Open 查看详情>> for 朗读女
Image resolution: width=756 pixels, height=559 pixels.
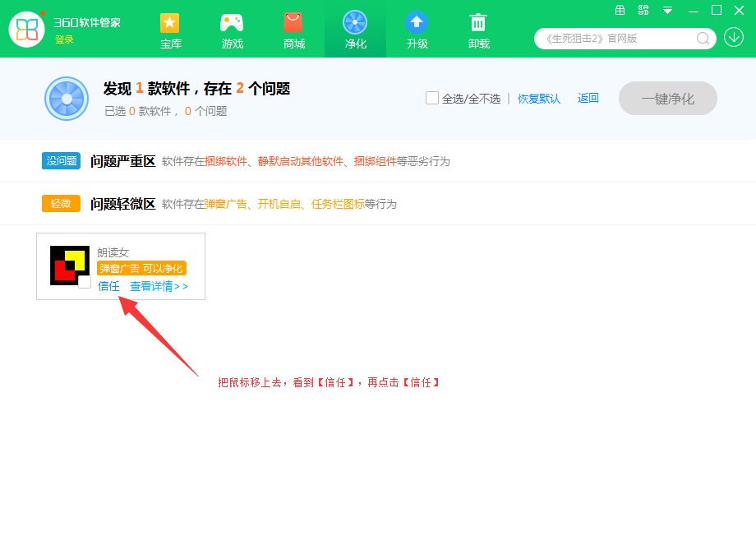(x=159, y=287)
